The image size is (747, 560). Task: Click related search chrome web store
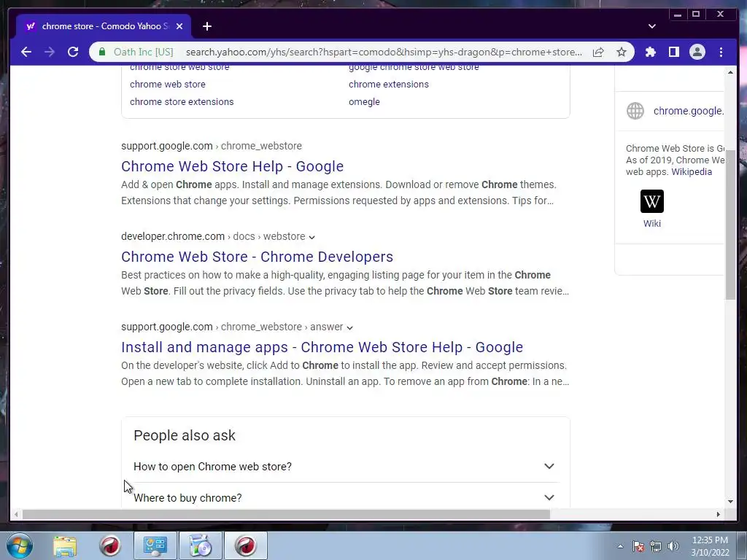click(x=168, y=85)
